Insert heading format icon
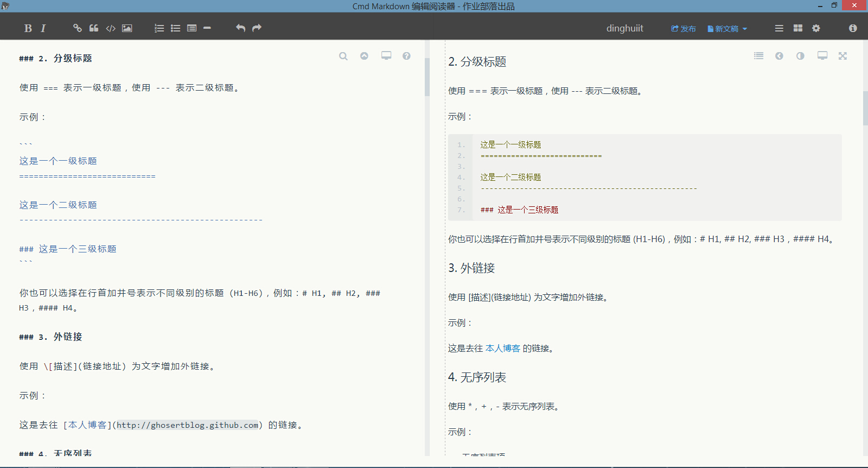The image size is (868, 468). pyautogui.click(x=192, y=28)
